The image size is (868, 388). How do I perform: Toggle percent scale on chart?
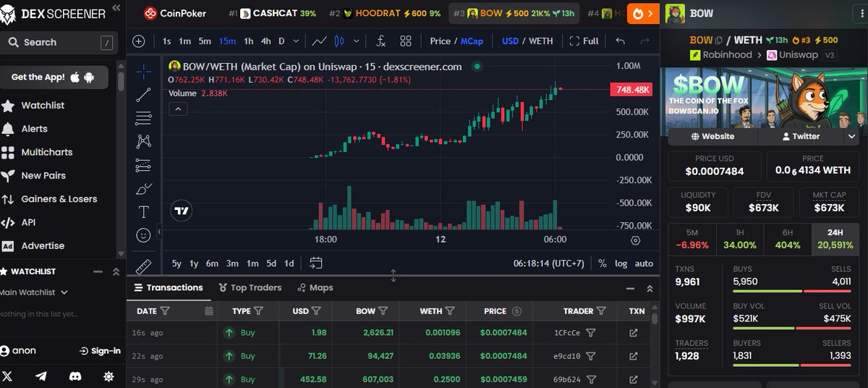(x=602, y=263)
